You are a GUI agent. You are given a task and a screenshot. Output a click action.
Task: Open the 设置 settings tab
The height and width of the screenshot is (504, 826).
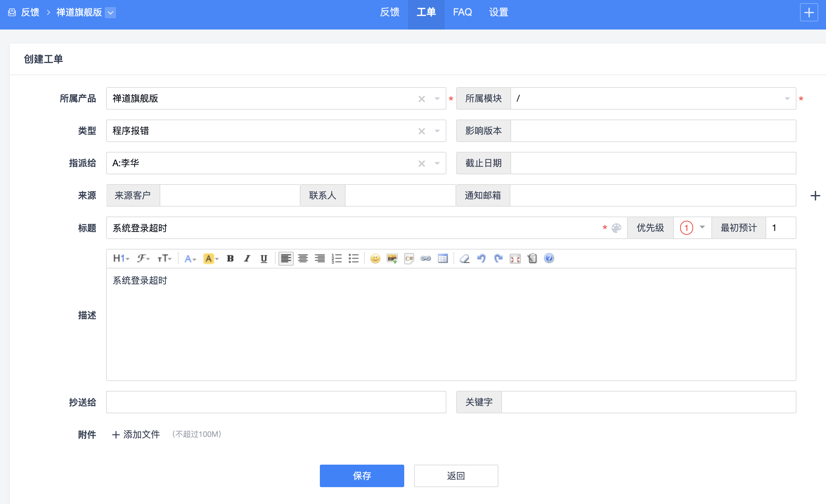498,13
